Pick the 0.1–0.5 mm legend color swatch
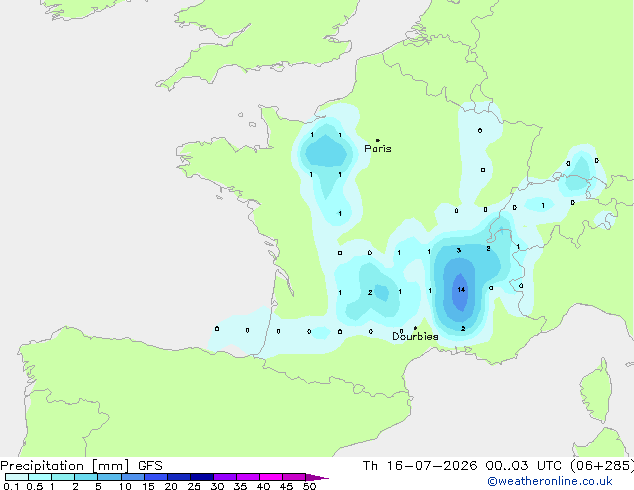This screenshot has height=490, width=634. [17, 477]
